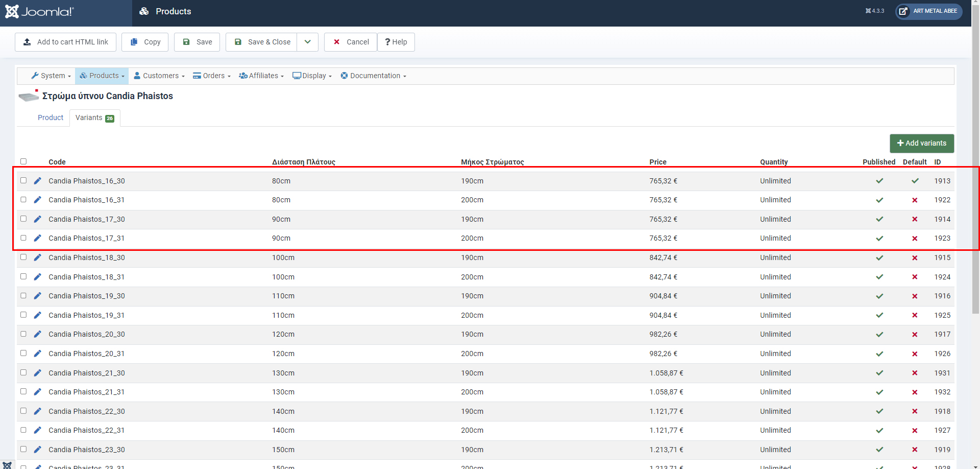Viewport: 980px width, 469px height.
Task: Unpublish variant with ID 1931
Action: pos(879,373)
